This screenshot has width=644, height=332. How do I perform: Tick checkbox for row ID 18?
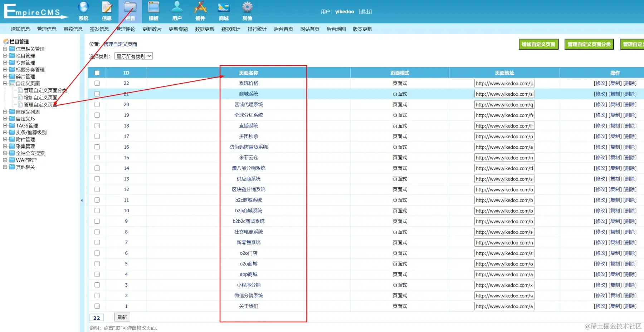click(x=97, y=125)
